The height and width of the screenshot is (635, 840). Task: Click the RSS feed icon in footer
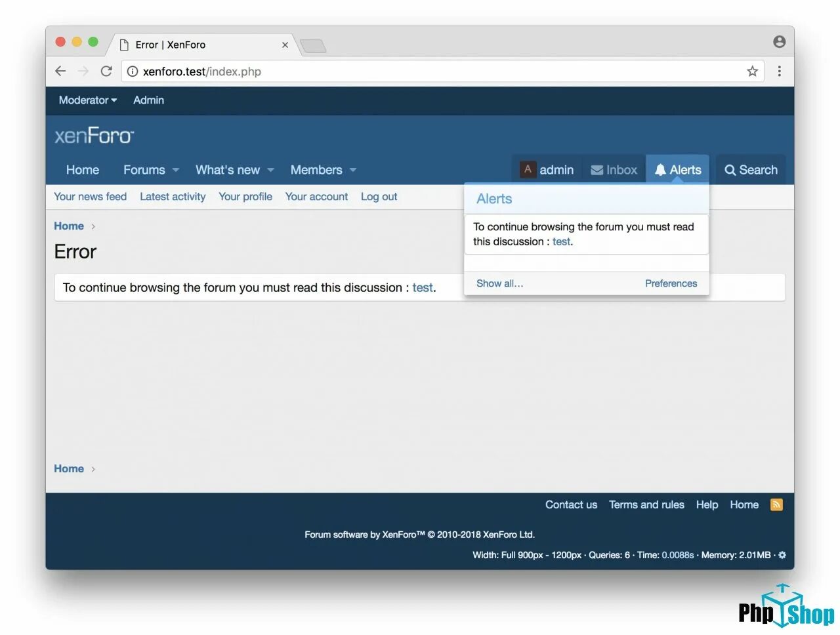click(x=776, y=504)
